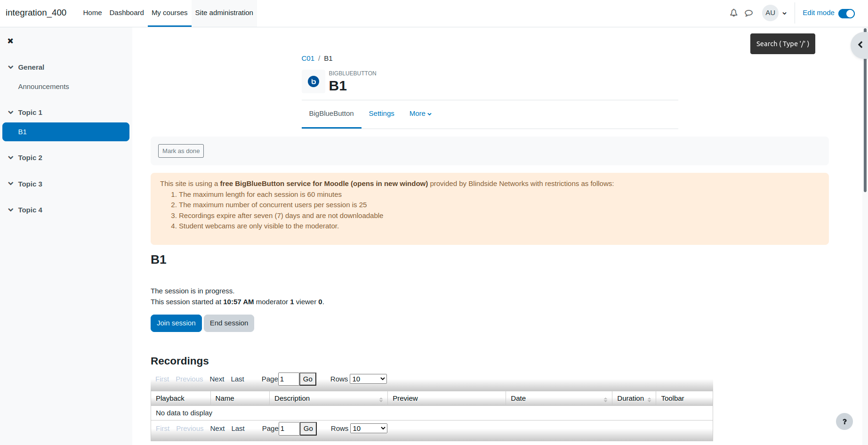Select My courses tab
The image size is (868, 445).
pyautogui.click(x=169, y=13)
